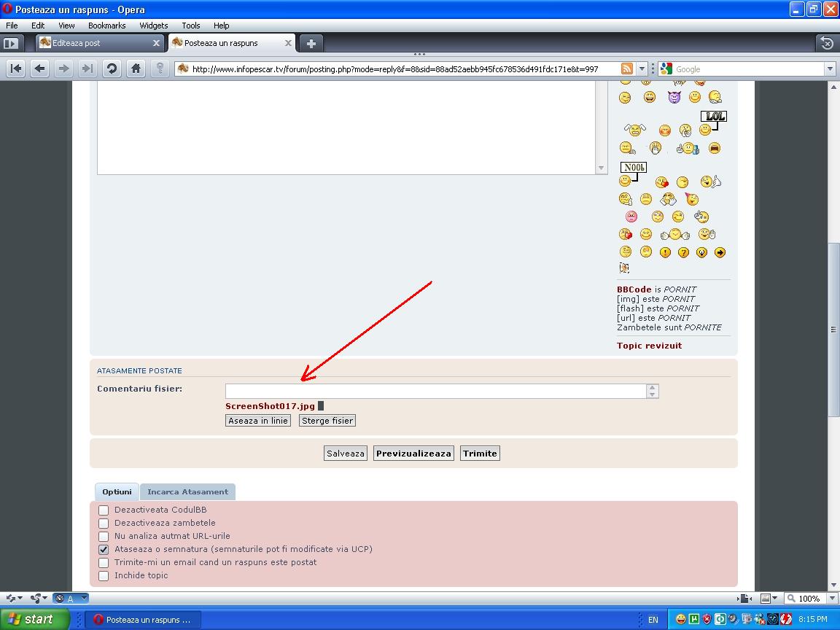The width and height of the screenshot is (840, 630).
Task: Go to the Home page icon
Action: pyautogui.click(x=136, y=69)
